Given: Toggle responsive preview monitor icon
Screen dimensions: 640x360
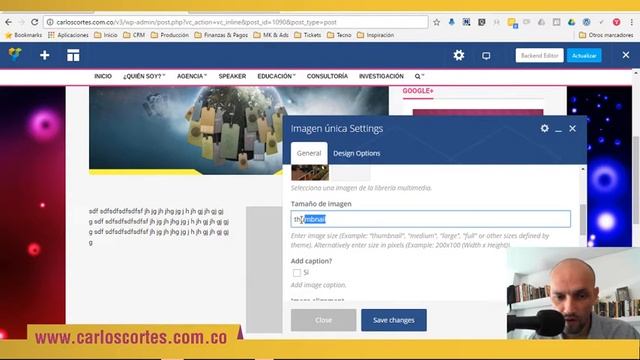Looking at the screenshot, I should point(486,56).
